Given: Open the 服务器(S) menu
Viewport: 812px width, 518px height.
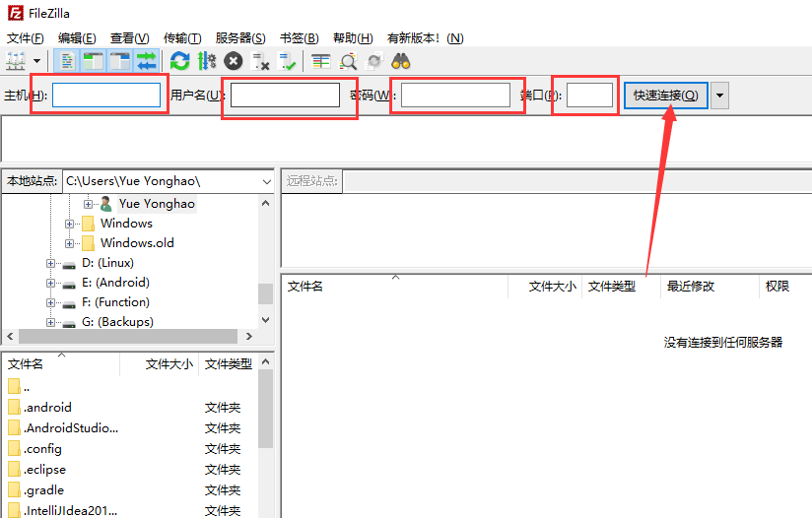Looking at the screenshot, I should click(x=240, y=38).
